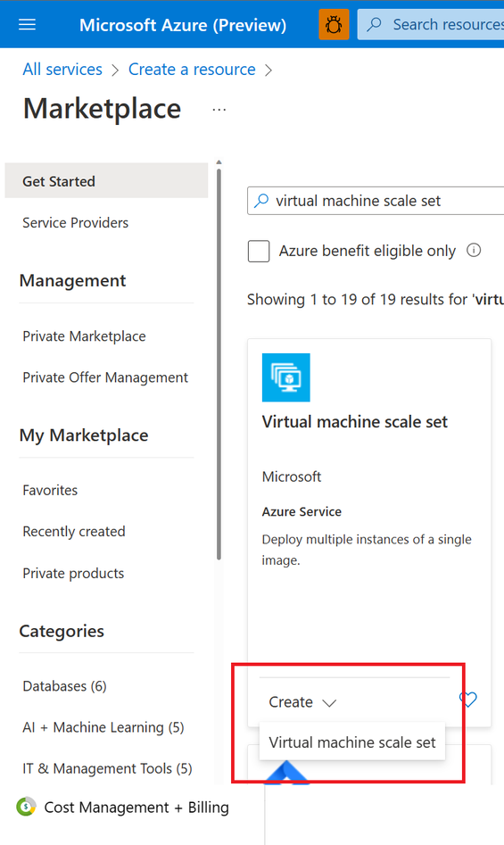
Task: Click the Virtual machine scale set card title
Action: 355,421
